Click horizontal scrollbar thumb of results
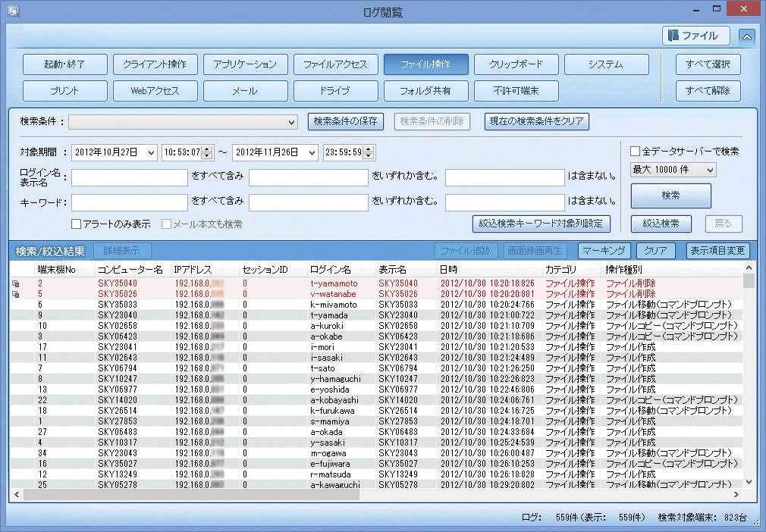This screenshot has height=532, width=766. [191, 494]
